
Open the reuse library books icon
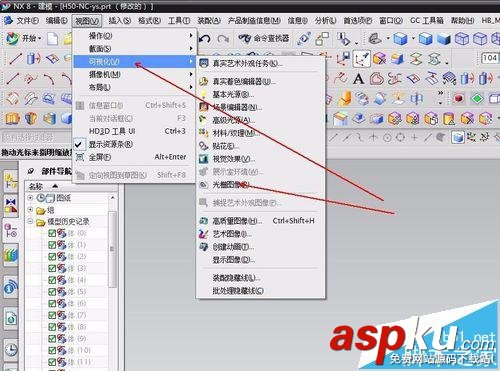click(11, 255)
